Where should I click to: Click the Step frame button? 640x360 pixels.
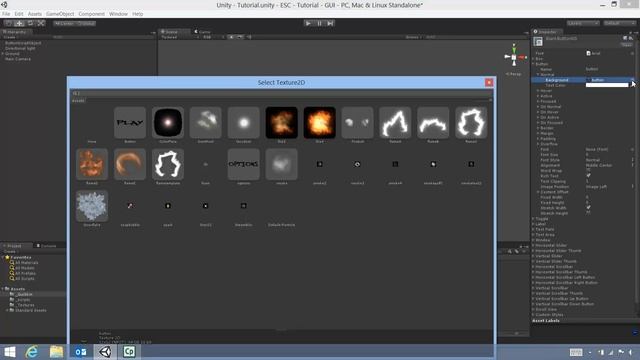330,23
